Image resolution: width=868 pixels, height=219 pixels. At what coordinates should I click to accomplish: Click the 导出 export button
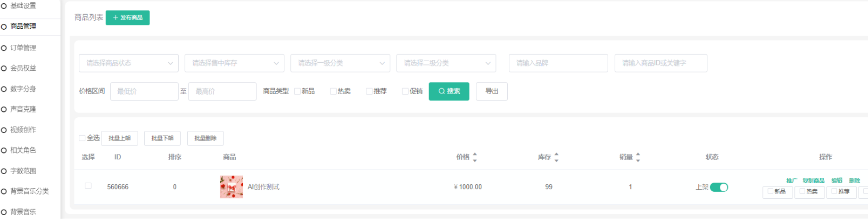pos(492,91)
